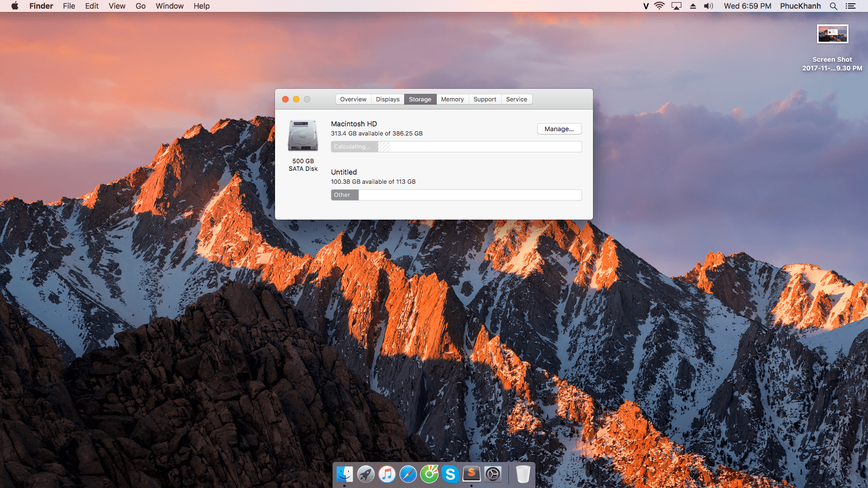Open the AirPlay display menu
Viewport: 868px width, 488px height.
pos(676,6)
